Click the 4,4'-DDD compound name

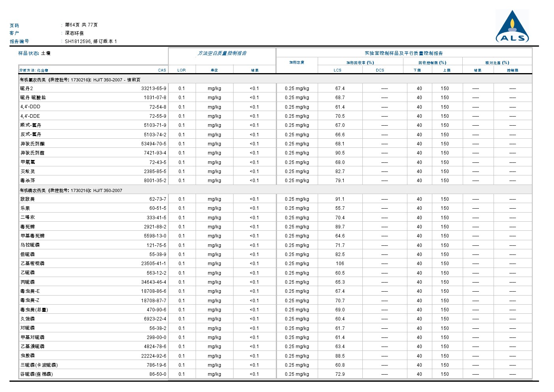tap(30, 107)
